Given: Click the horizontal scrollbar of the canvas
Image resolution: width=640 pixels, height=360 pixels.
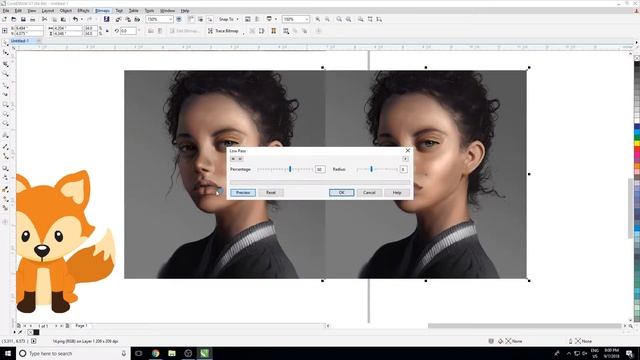Looking at the screenshot, I should pyautogui.click(x=524, y=326).
